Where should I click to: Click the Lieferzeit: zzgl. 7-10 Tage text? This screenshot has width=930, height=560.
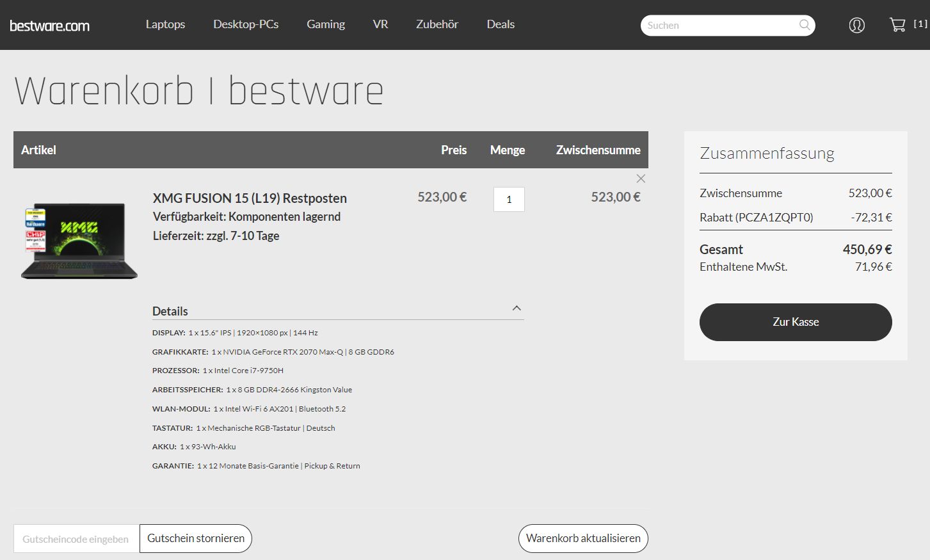[x=216, y=236]
